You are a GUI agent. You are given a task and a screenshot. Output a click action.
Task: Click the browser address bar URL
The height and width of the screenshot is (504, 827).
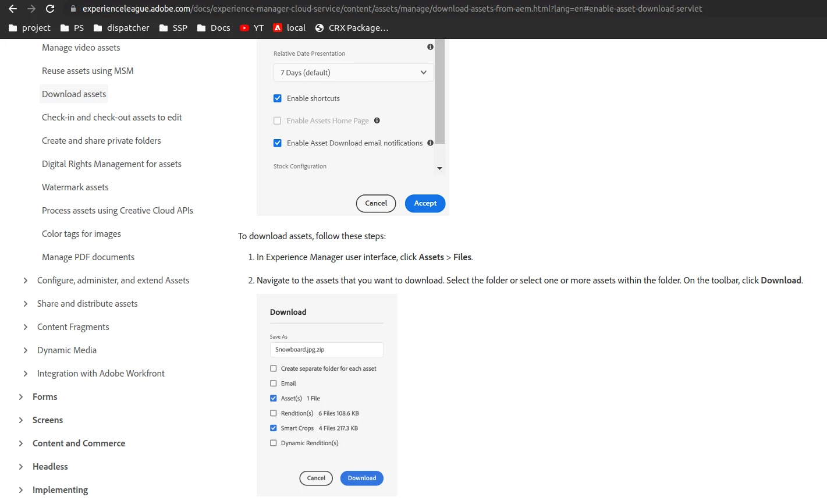(392, 9)
